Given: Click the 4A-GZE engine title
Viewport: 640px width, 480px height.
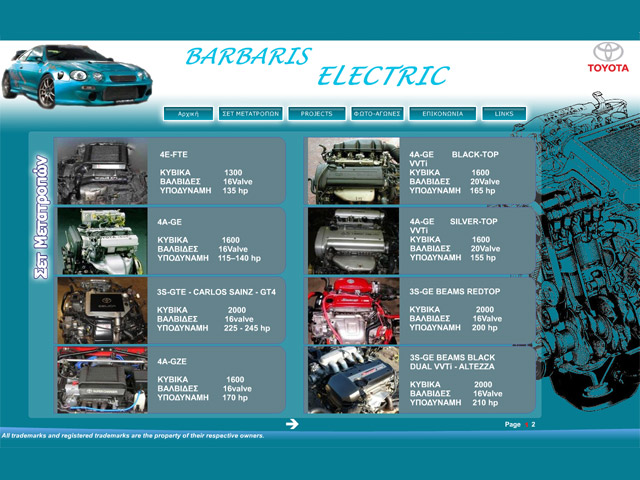Looking at the screenshot, I should [x=172, y=362].
